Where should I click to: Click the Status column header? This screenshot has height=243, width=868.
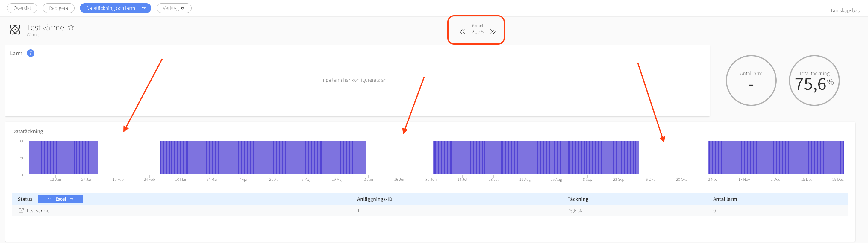pos(25,199)
